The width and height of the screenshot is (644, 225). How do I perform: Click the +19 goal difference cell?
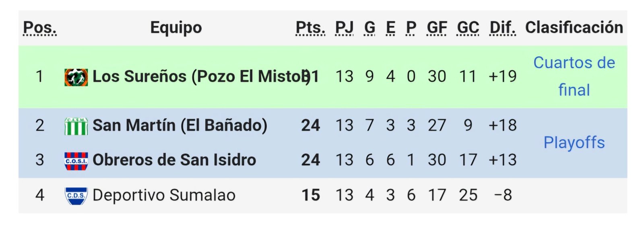[x=502, y=76]
